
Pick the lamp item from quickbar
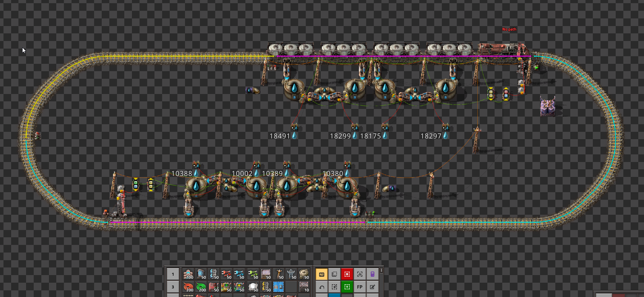point(253,287)
